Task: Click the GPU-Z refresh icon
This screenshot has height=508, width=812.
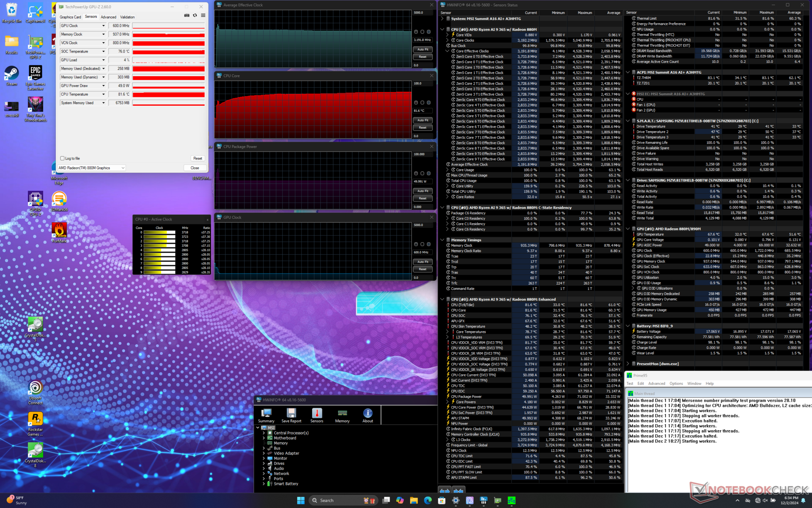Action: (x=195, y=16)
